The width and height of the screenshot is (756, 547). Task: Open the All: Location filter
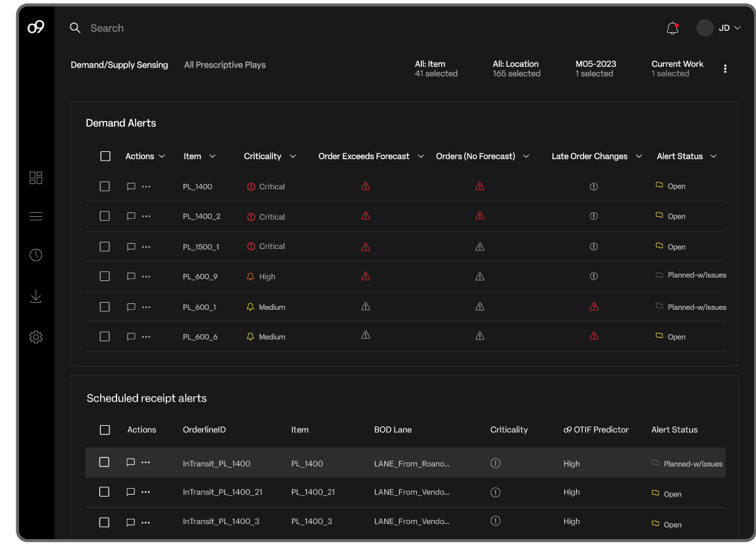click(516, 69)
